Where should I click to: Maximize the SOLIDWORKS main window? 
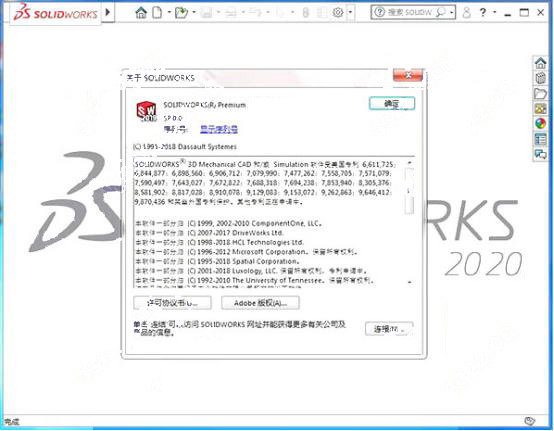pos(524,12)
